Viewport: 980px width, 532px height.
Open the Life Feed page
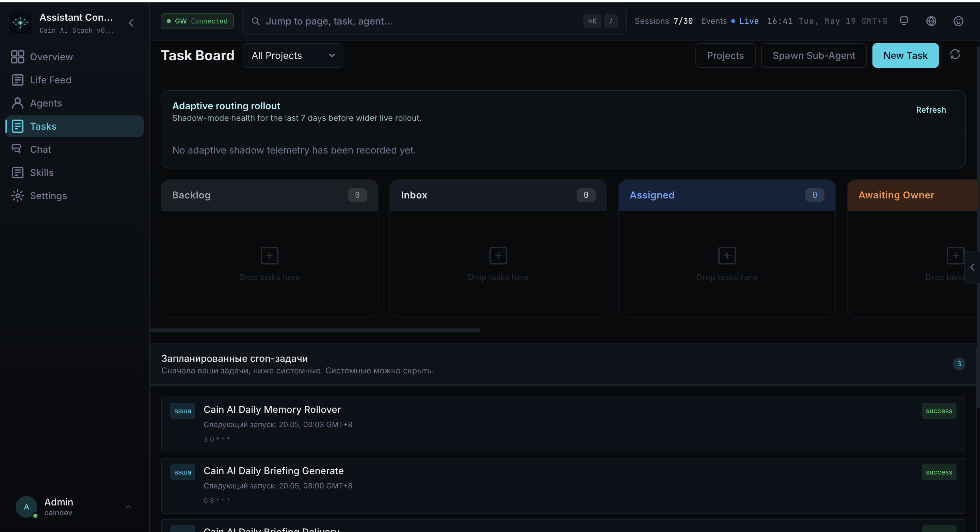pos(75,80)
